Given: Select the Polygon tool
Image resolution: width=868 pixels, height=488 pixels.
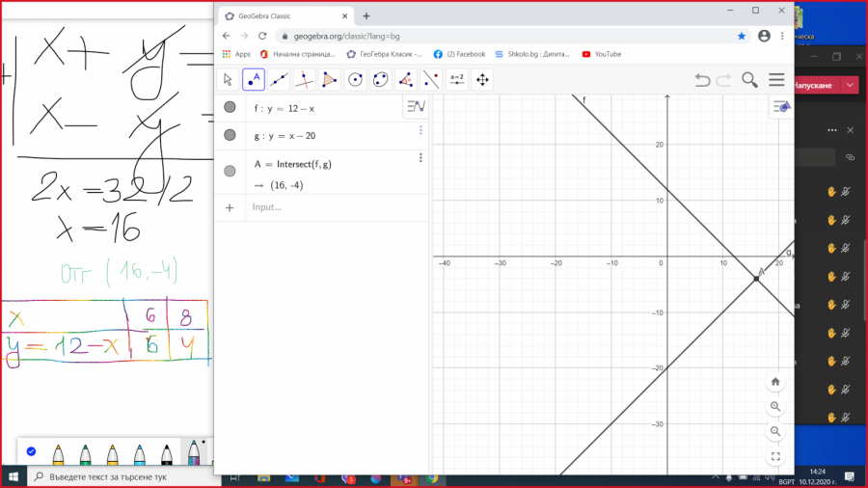Looking at the screenshot, I should tap(330, 80).
